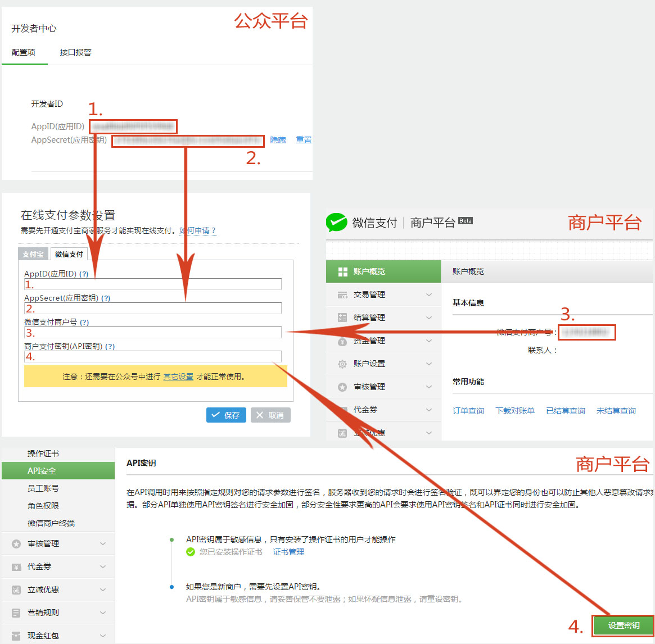Open 账户概览 in the merchant sidebar

point(383,271)
